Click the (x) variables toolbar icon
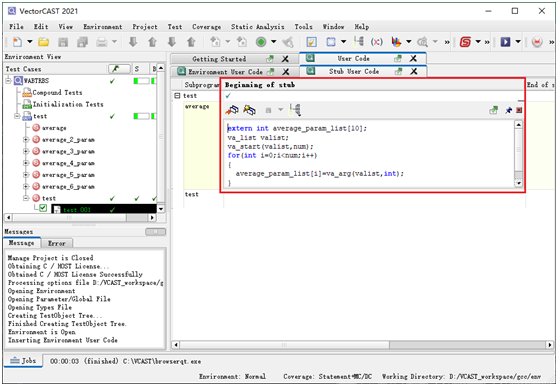Viewport: 558px width, 386px height. pyautogui.click(x=377, y=42)
